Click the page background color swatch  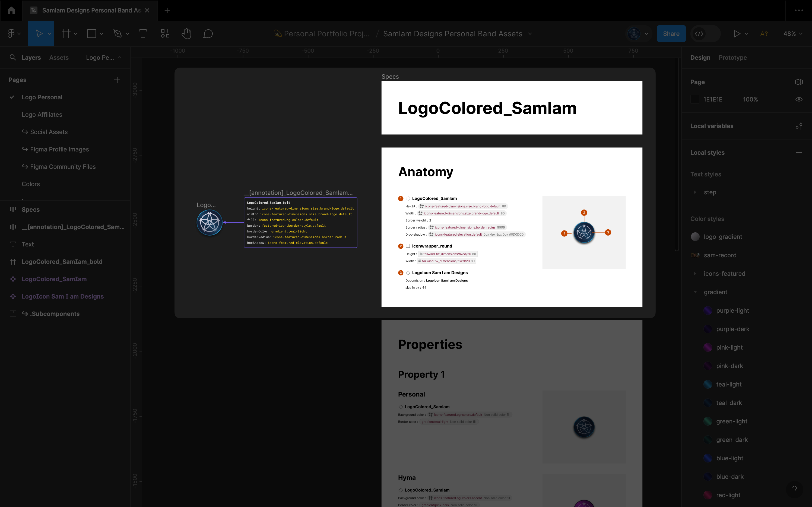(695, 100)
